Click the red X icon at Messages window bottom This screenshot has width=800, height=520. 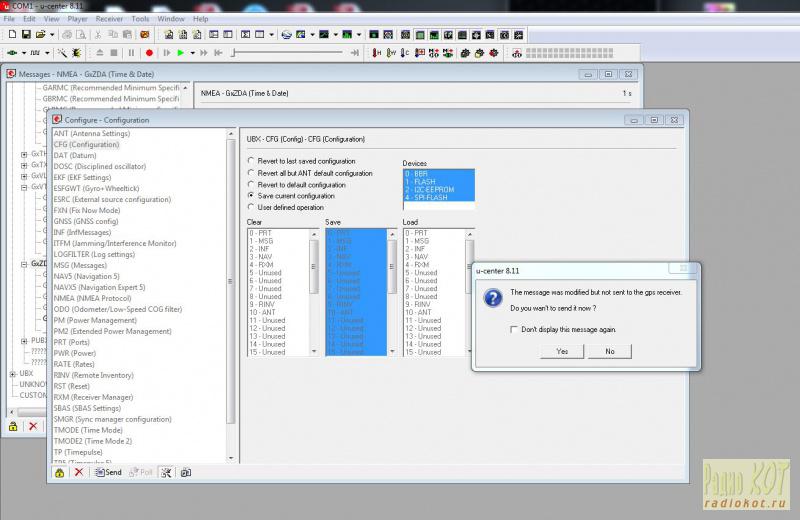tap(33, 426)
